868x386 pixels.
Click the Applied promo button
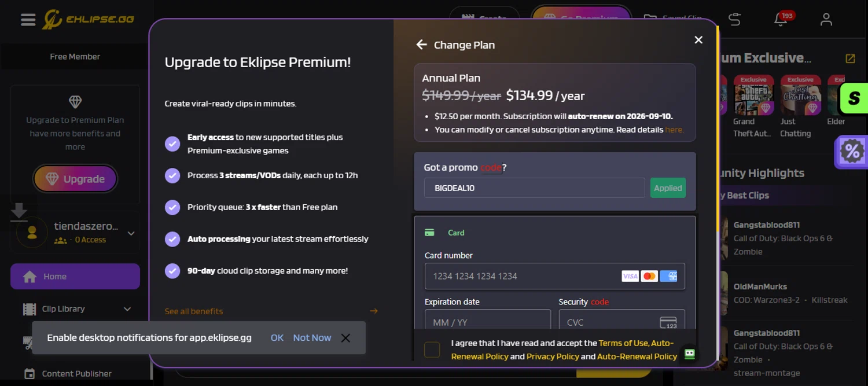pos(668,188)
